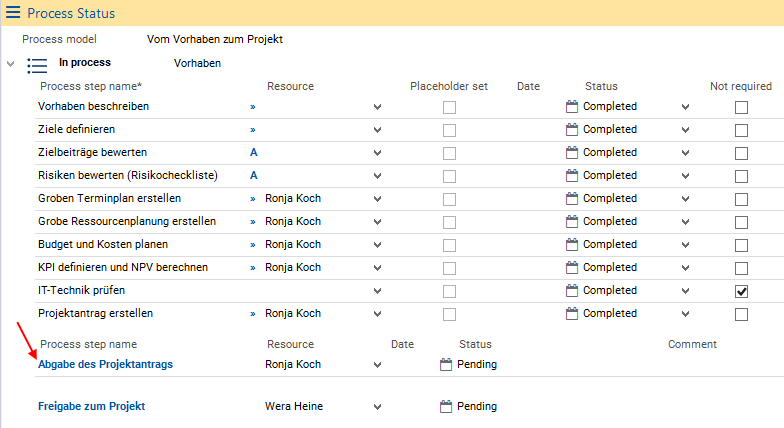The image size is (784, 428).
Task: Click the Grobe Ressourcenplanung erstellen name field
Action: click(x=126, y=222)
